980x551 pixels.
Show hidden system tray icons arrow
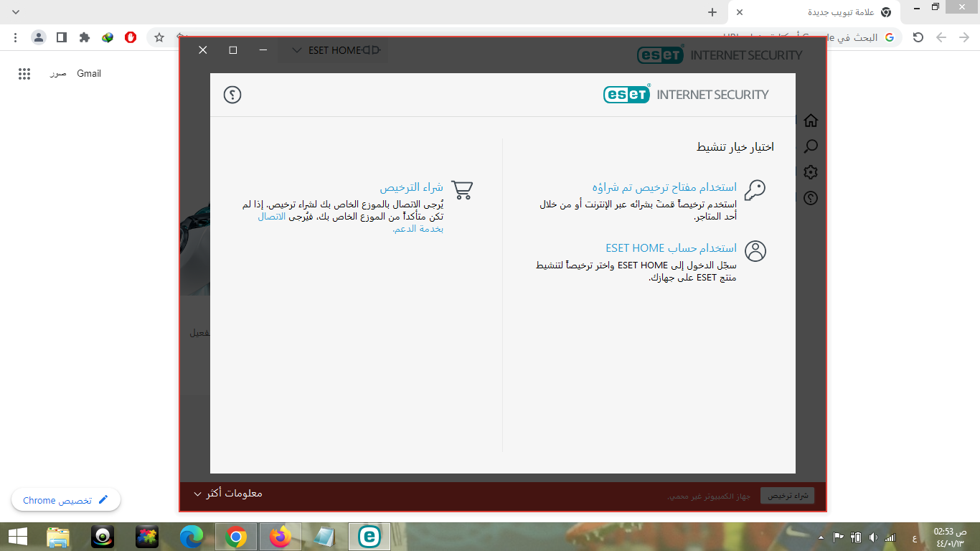(x=821, y=537)
